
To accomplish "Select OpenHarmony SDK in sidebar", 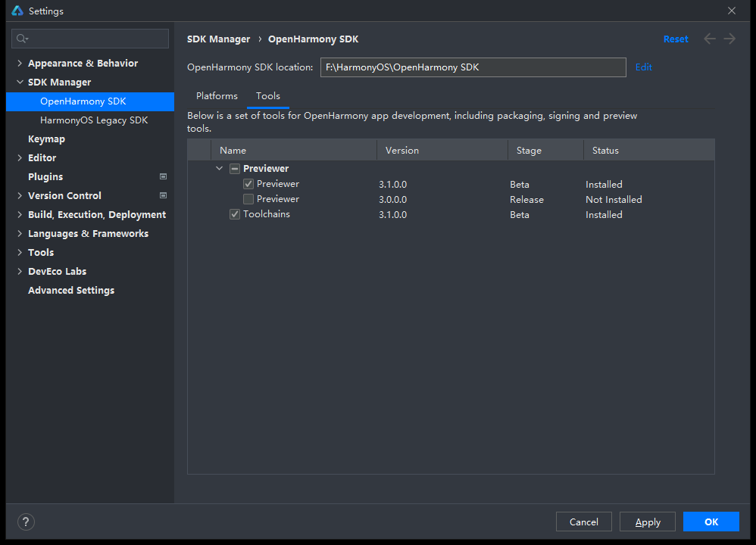I will (x=90, y=101).
